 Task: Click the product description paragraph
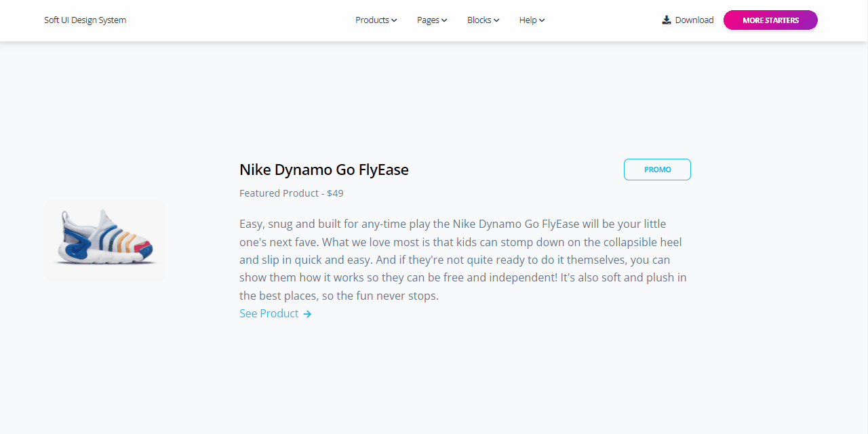point(465,260)
